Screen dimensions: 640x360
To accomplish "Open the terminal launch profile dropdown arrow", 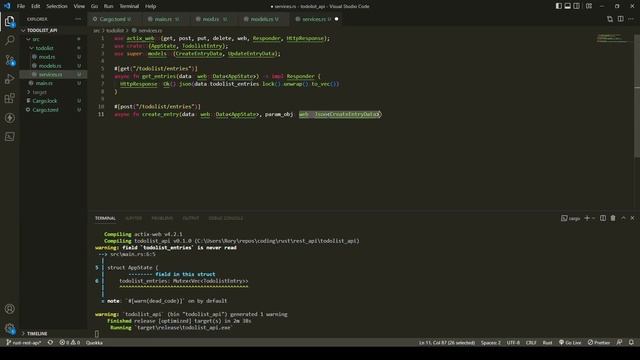I will [x=593, y=218].
